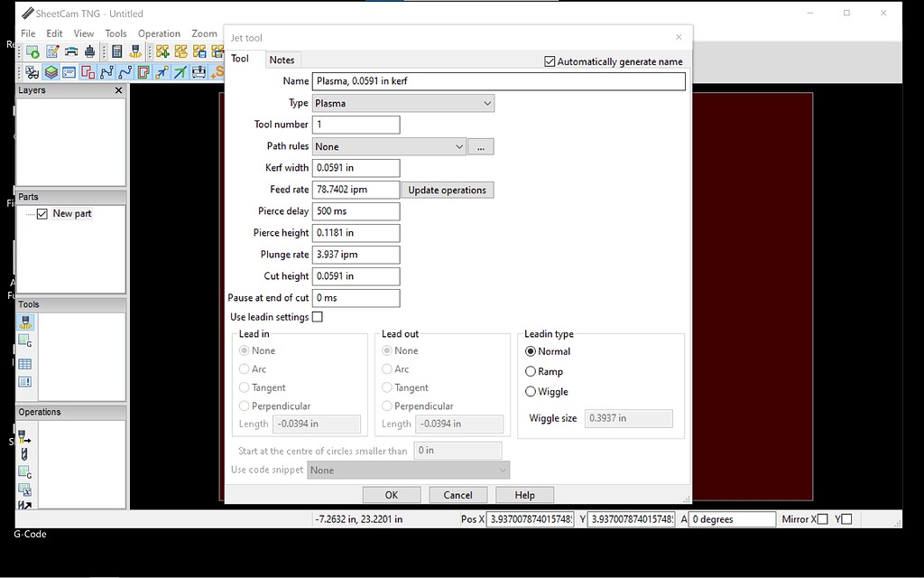Toggle the New part checkbox in Parts
This screenshot has width=924, height=578.
click(x=42, y=214)
